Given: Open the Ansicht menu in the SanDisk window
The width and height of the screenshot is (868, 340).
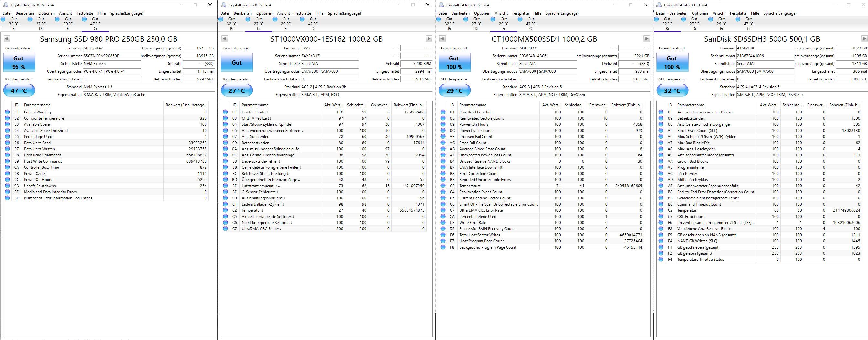Looking at the screenshot, I should 719,13.
